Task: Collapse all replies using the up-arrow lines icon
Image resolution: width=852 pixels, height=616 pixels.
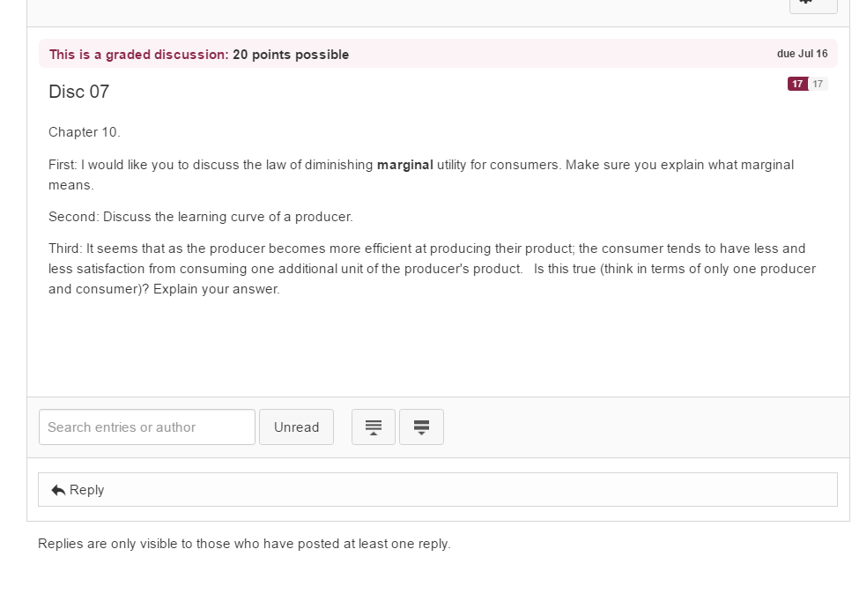Action: pyautogui.click(x=374, y=427)
